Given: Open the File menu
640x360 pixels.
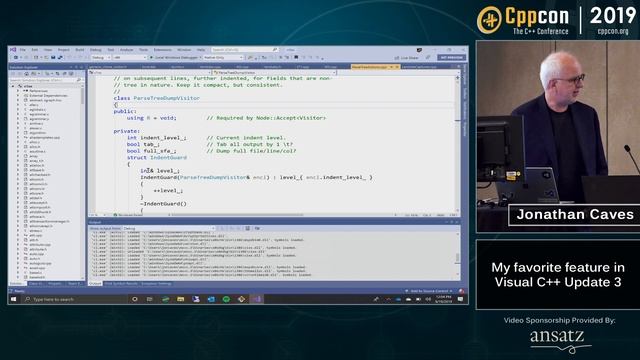Looking at the screenshot, I should click(23, 50).
